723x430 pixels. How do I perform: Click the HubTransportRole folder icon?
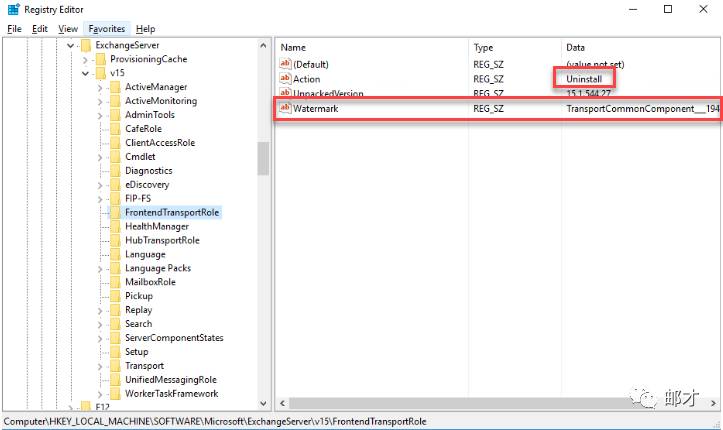[x=114, y=240]
